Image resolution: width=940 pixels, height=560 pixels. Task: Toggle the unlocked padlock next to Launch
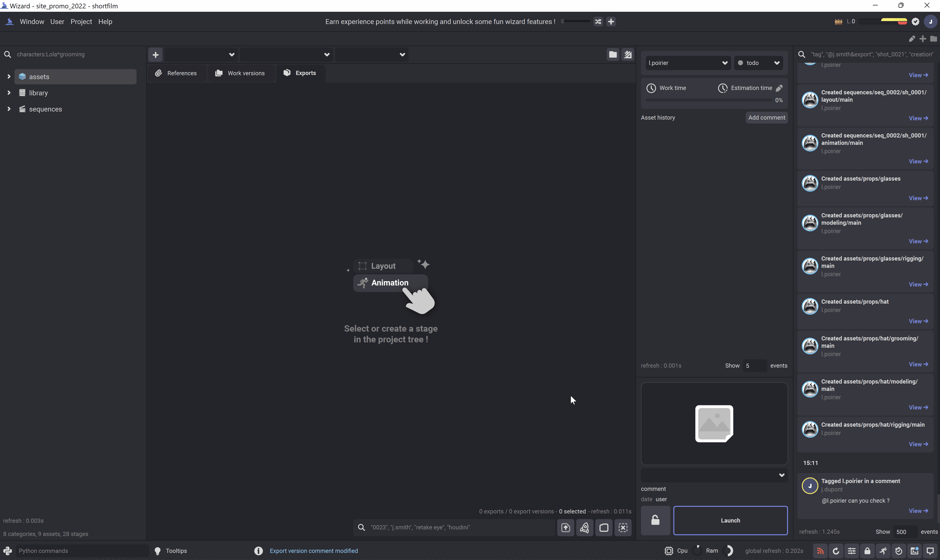click(x=655, y=520)
